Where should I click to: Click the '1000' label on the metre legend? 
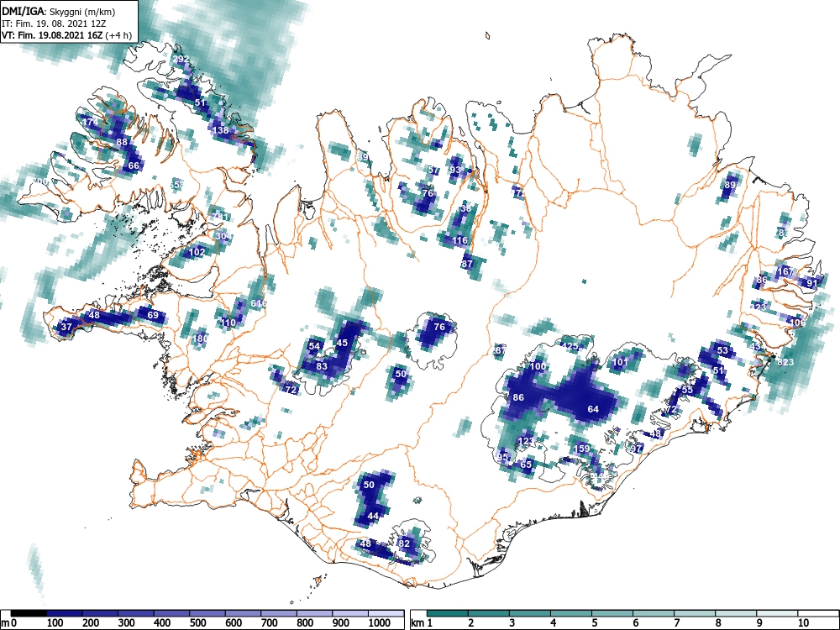click(380, 623)
